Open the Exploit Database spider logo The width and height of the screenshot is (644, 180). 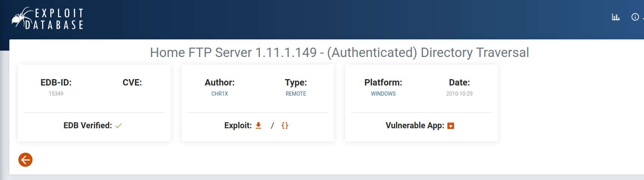pyautogui.click(x=47, y=18)
